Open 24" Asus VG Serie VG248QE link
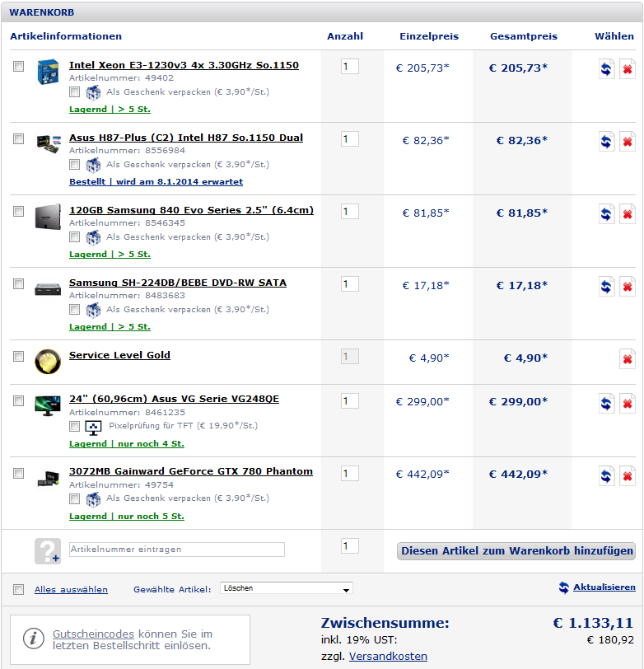The image size is (644, 669). coord(174,399)
